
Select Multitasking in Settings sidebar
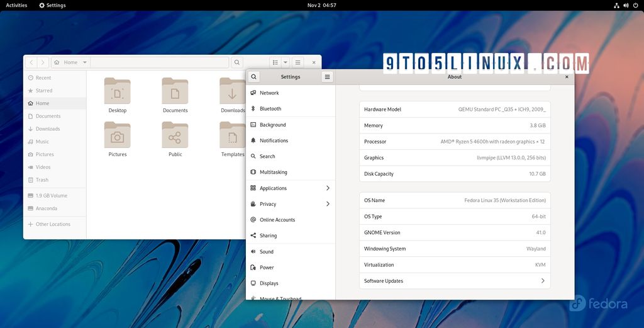click(291, 172)
